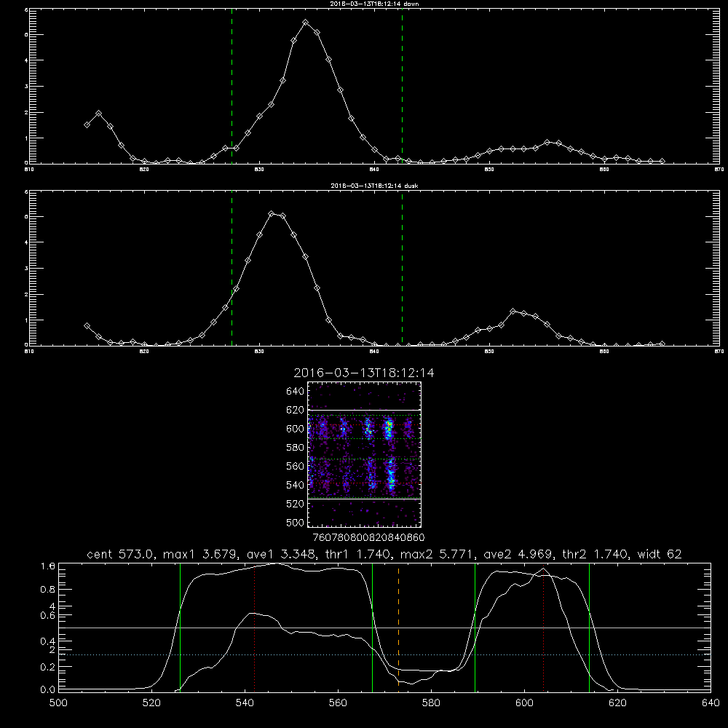Click x-axis label '520' of bottom plot
Screen dimensions: 728x728
[x=151, y=703]
